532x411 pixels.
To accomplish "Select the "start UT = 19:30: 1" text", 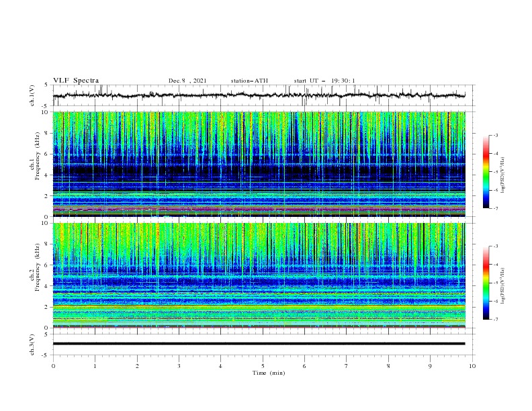I will coord(324,81).
